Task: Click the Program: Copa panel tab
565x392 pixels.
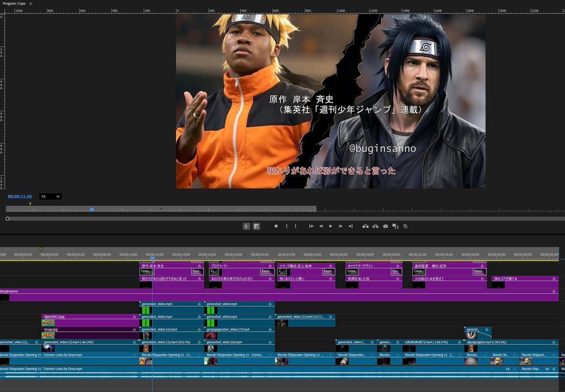Action: [x=14, y=3]
